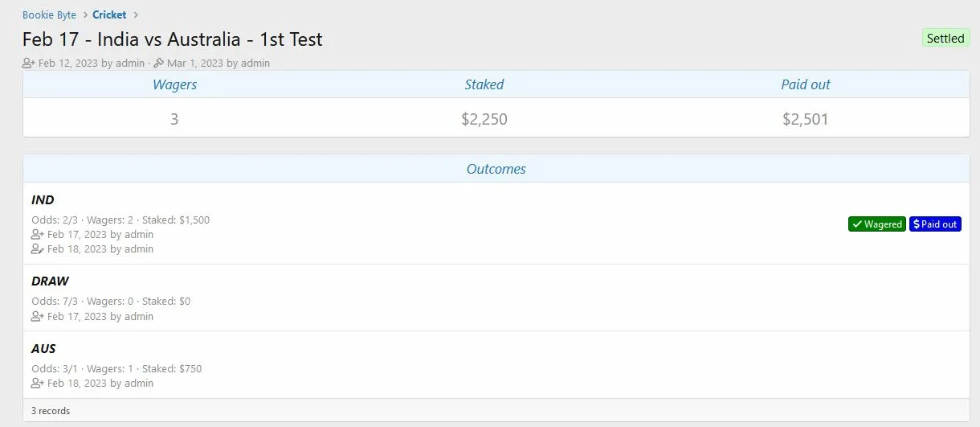This screenshot has width=980, height=427.
Task: Open the Cricket breadcrumb link
Action: pyautogui.click(x=109, y=14)
